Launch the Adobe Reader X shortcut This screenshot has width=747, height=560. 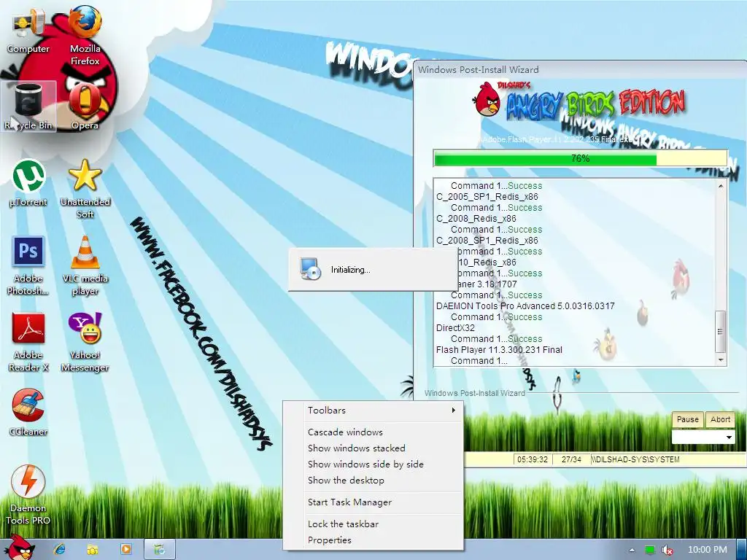click(x=28, y=343)
